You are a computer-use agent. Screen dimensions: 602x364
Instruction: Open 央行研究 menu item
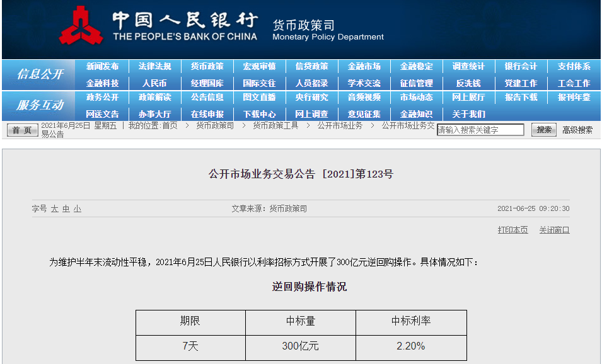point(312,98)
